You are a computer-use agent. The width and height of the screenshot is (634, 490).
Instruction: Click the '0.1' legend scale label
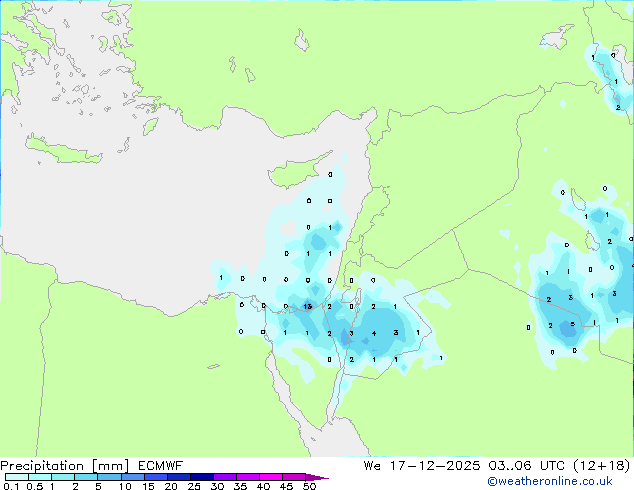point(11,486)
